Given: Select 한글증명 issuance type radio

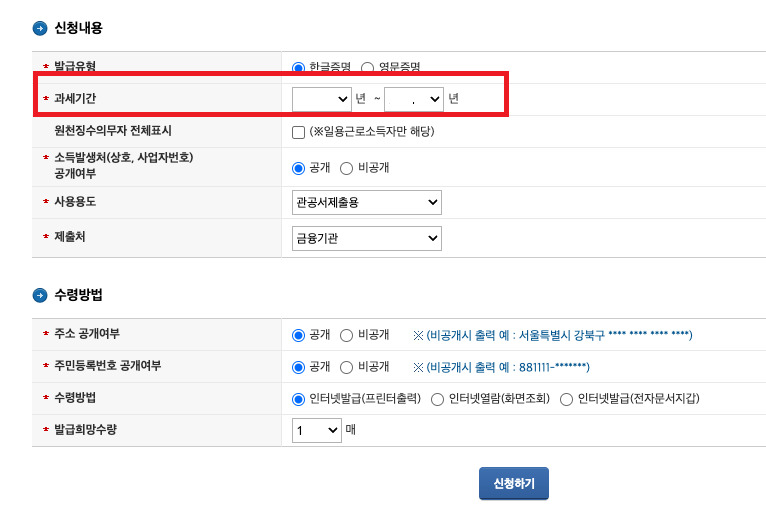Looking at the screenshot, I should [x=298, y=67].
